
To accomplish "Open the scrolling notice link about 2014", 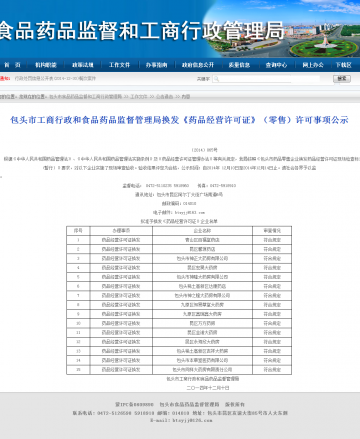I will point(55,78).
